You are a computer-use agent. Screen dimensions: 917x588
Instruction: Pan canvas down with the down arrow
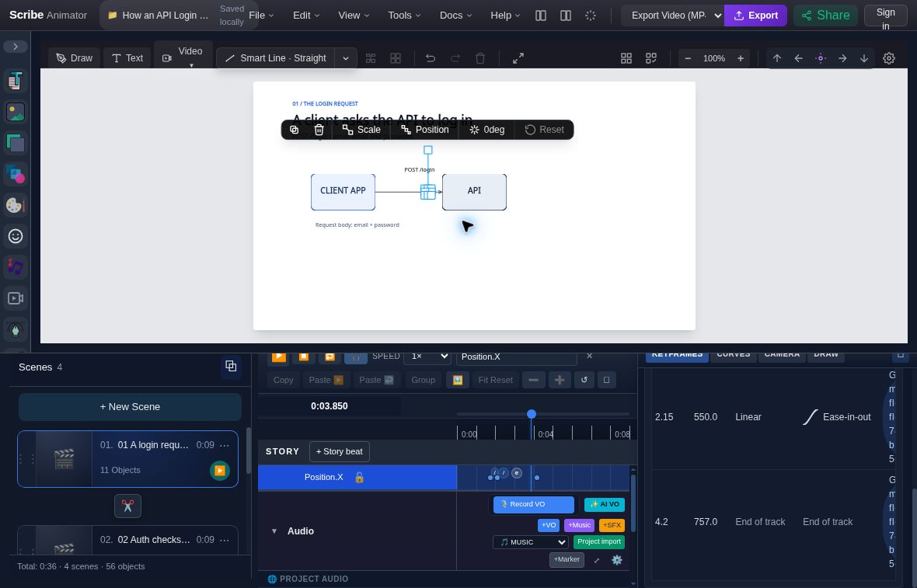[x=864, y=57]
